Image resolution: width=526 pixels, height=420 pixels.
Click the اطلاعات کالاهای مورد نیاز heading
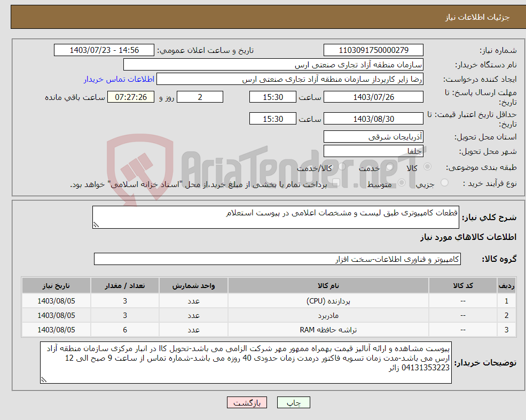click(468, 237)
